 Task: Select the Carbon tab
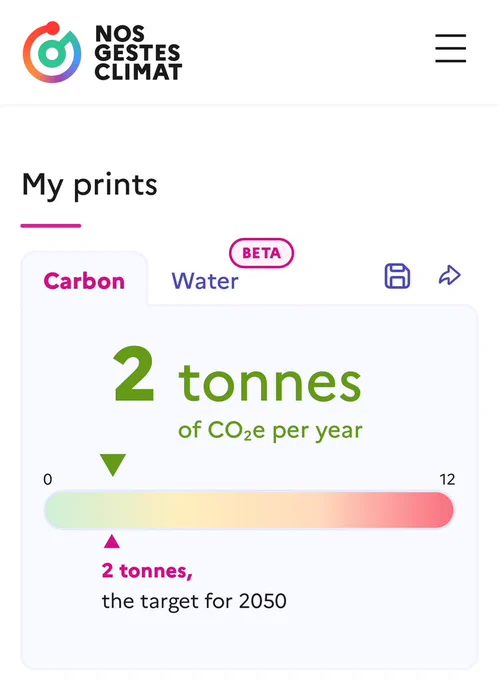(84, 281)
